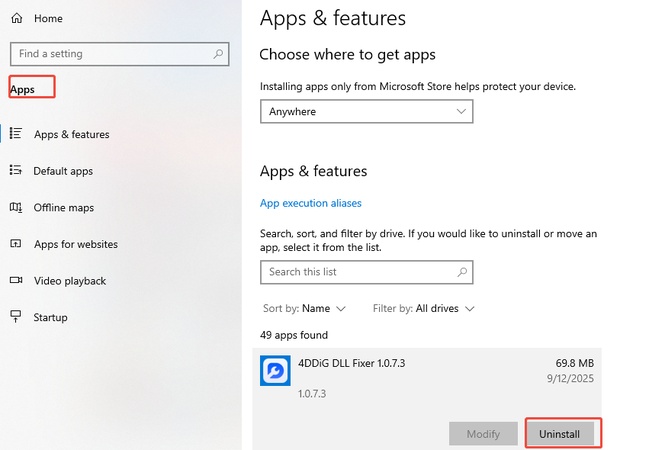Image resolution: width=665 pixels, height=450 pixels.
Task: Click magnifier icon in Find a setting
Action: pyautogui.click(x=218, y=54)
